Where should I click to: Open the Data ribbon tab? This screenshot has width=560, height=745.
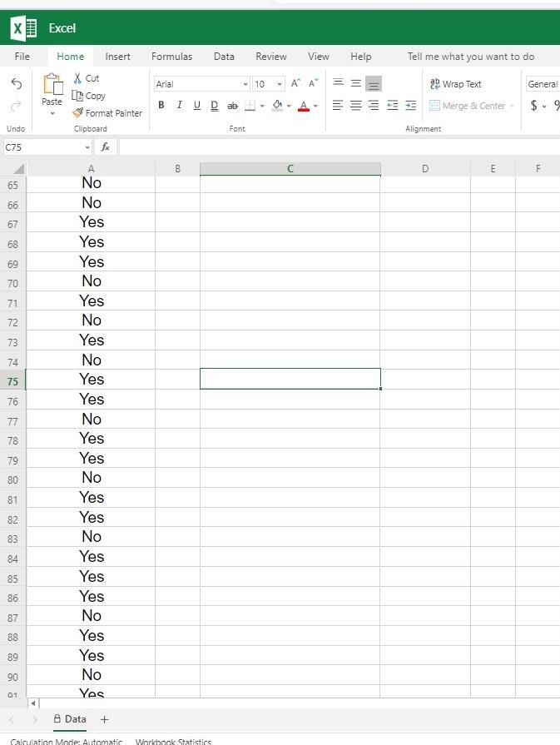click(x=224, y=57)
